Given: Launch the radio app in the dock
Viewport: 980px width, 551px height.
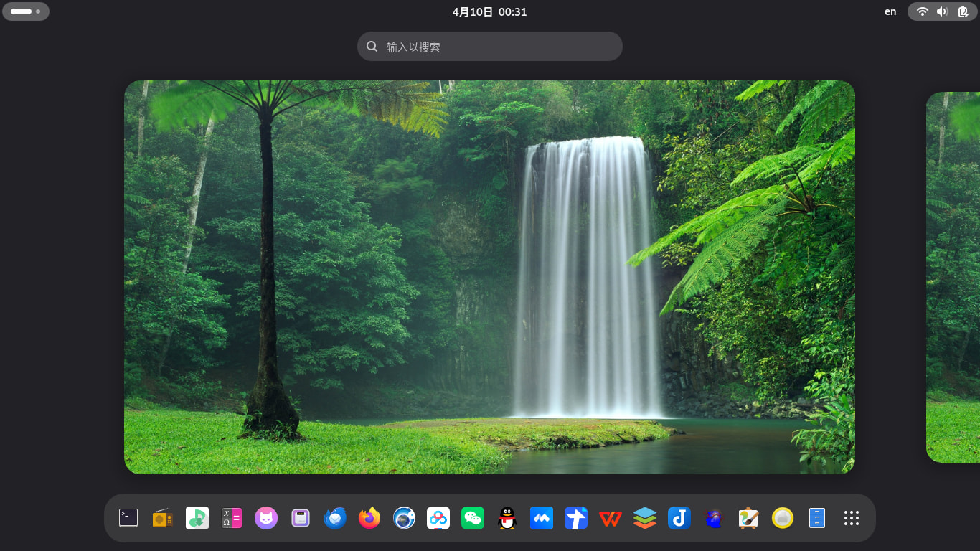Looking at the screenshot, I should pos(163,518).
